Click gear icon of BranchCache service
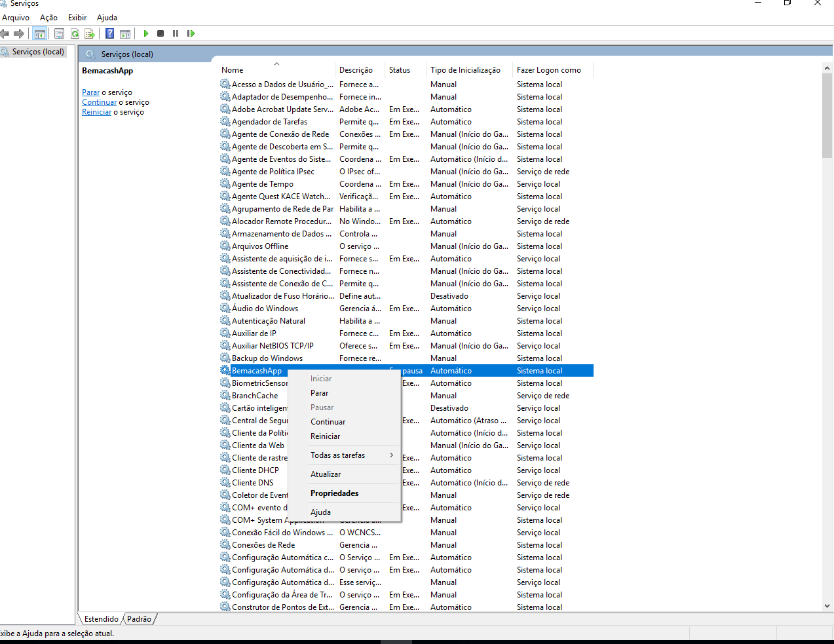The width and height of the screenshot is (834, 644). pyautogui.click(x=225, y=396)
